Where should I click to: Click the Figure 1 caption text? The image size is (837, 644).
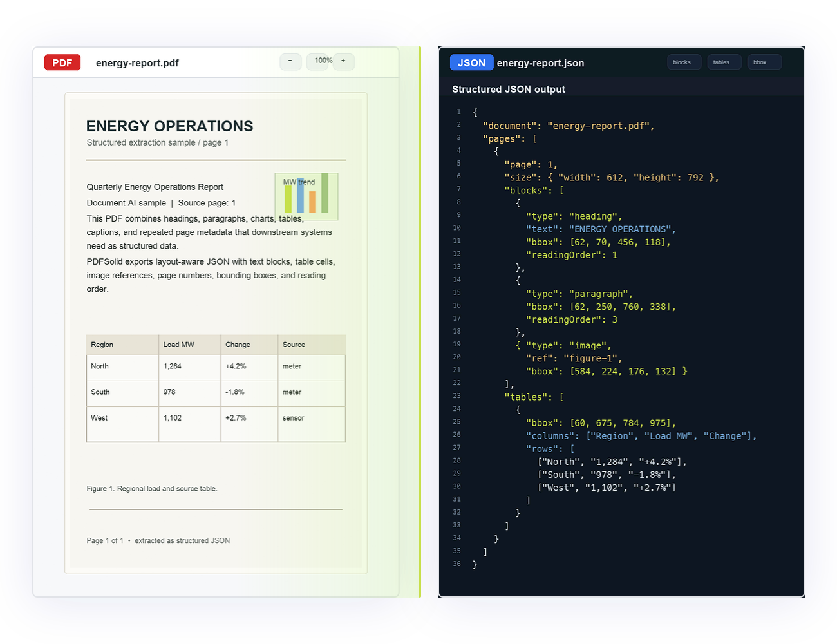152,489
